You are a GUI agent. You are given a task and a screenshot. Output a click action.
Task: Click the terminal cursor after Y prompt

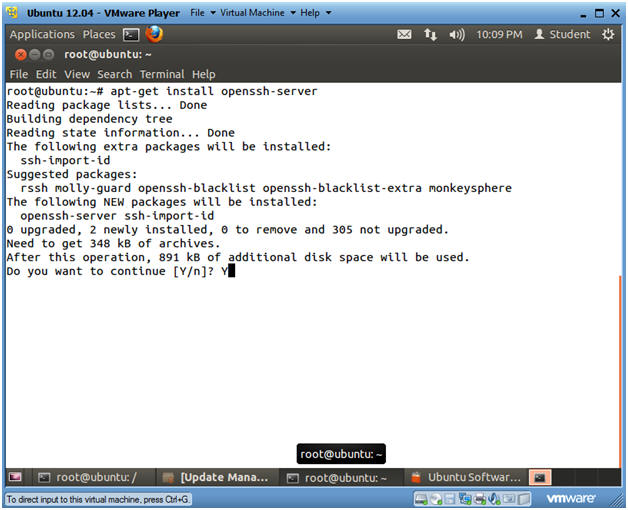(231, 271)
